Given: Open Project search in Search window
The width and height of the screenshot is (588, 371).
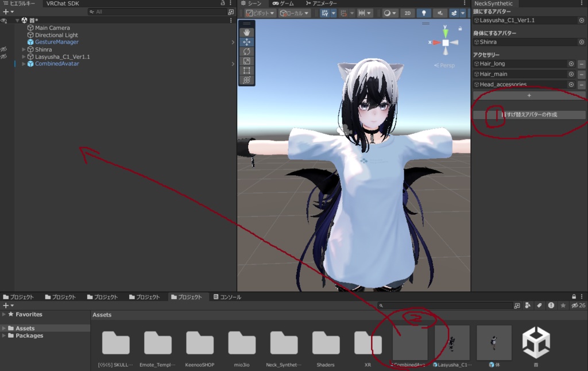Looking at the screenshot, I should [517, 306].
